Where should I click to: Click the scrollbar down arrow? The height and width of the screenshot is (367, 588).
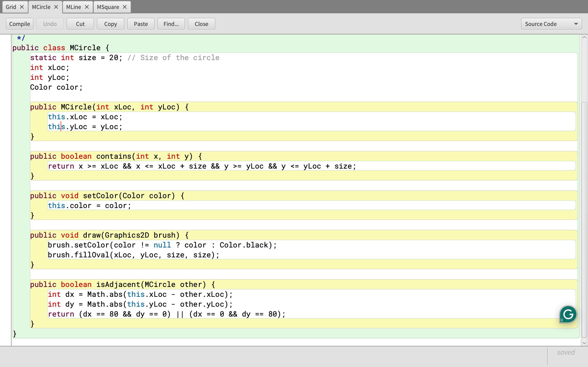pos(584,343)
